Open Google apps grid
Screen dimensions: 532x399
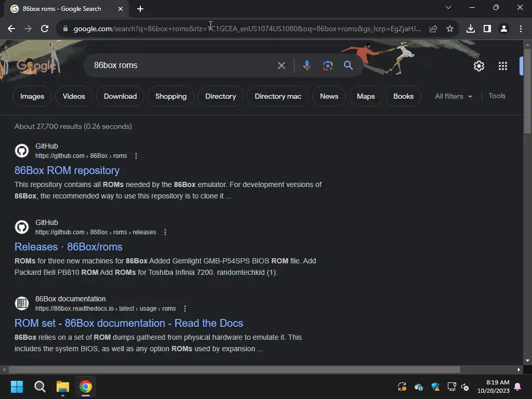click(503, 66)
